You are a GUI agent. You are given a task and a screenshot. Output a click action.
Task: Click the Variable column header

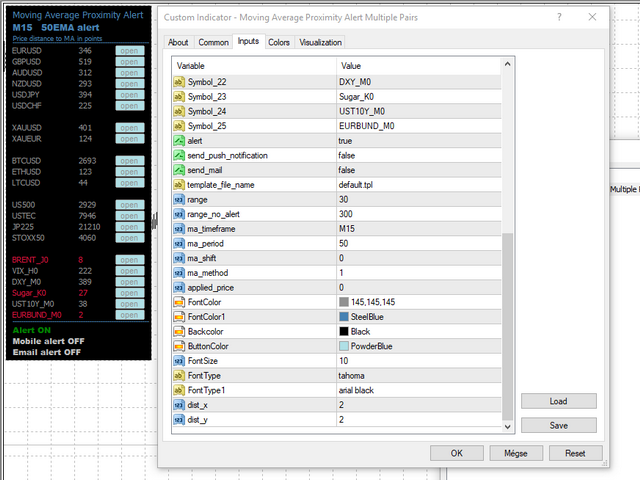(254, 66)
